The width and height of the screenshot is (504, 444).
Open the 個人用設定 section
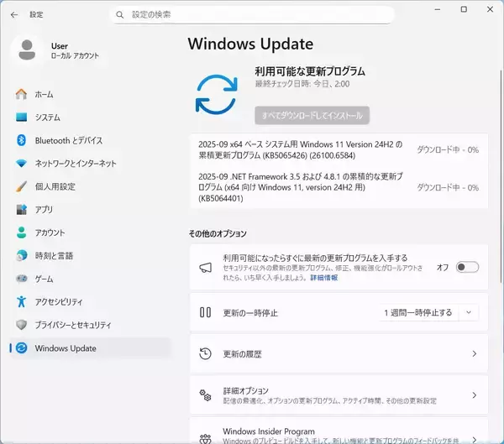pos(55,186)
